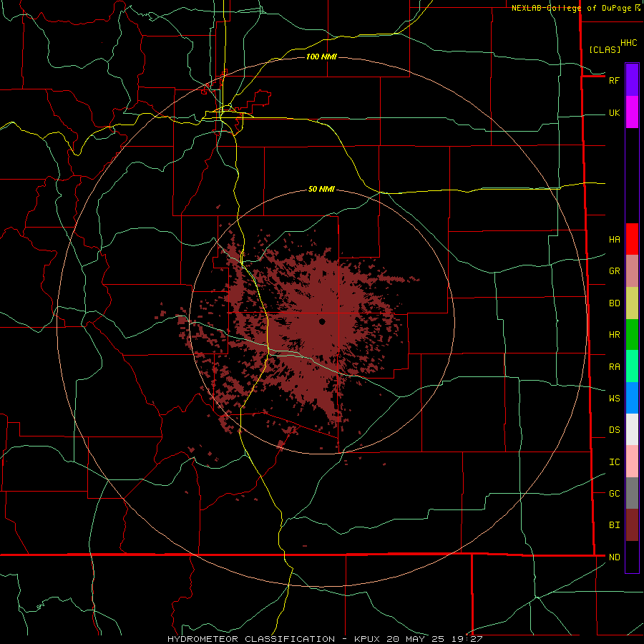This screenshot has width=644, height=644.
Task: Click the WS blue legend swatch
Action: click(632, 398)
